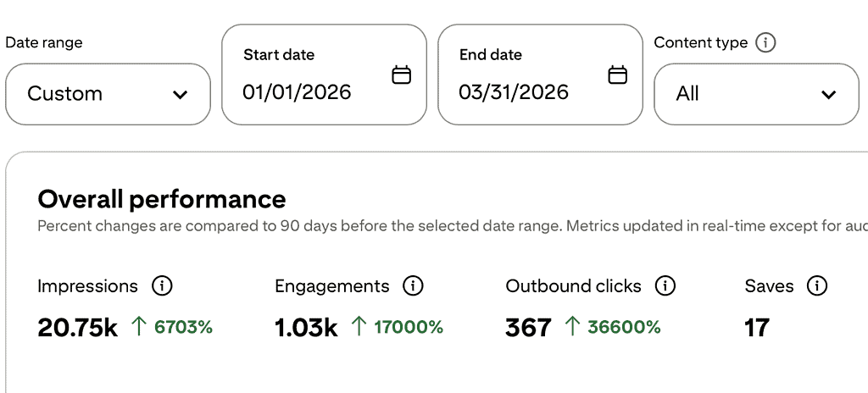Click the Outbound clicks 36600% increase indicator
The height and width of the screenshot is (393, 868).
(612, 327)
